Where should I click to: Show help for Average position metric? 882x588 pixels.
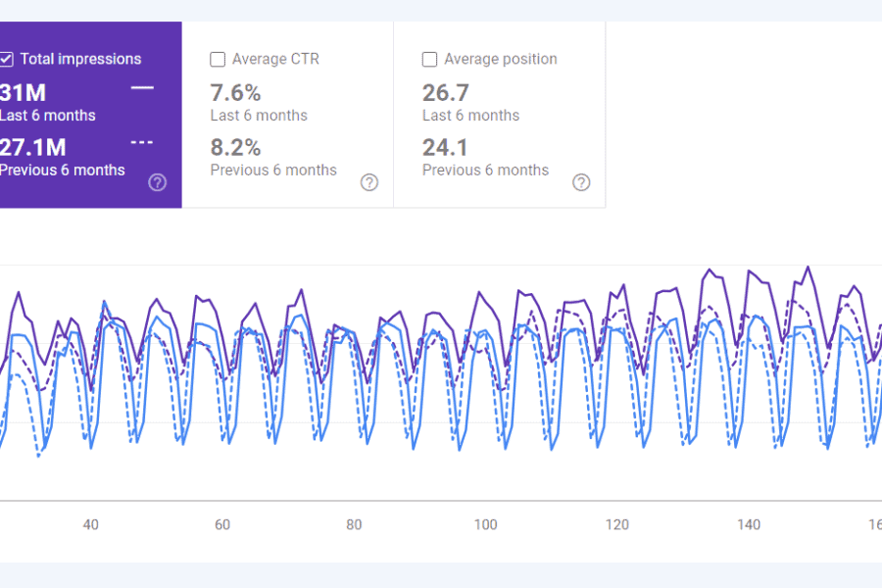click(581, 182)
